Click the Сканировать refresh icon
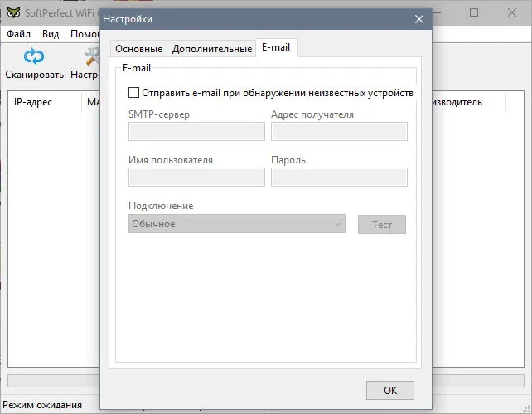The height and width of the screenshot is (414, 532). click(34, 56)
